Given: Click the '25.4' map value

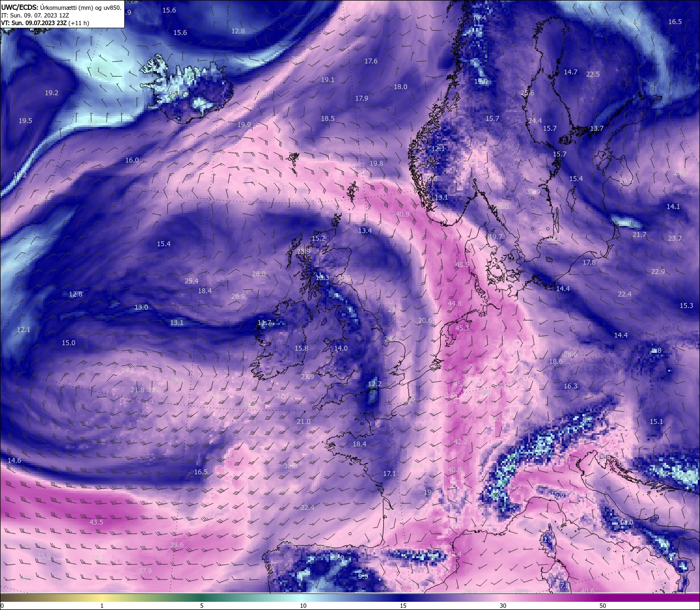Looking at the screenshot, I should point(191,281).
